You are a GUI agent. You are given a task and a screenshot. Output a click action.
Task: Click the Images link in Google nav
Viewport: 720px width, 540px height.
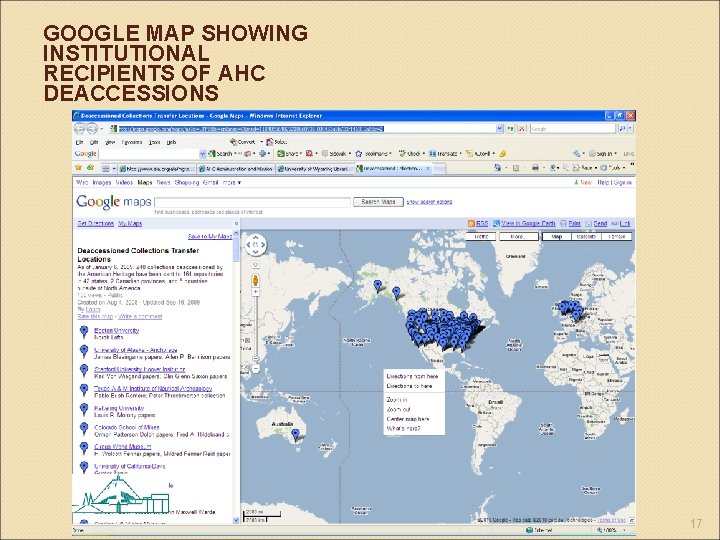[101, 183]
